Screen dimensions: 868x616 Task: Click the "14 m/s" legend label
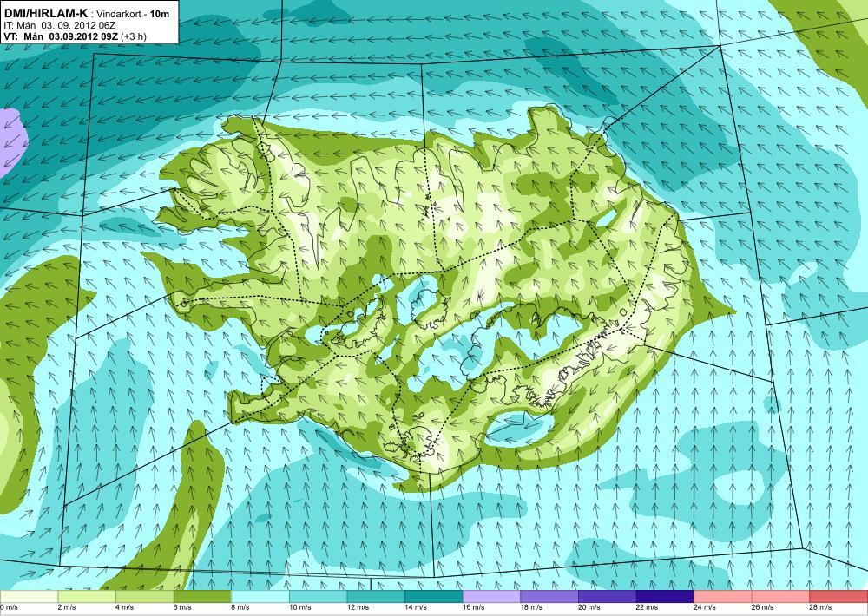coord(416,607)
